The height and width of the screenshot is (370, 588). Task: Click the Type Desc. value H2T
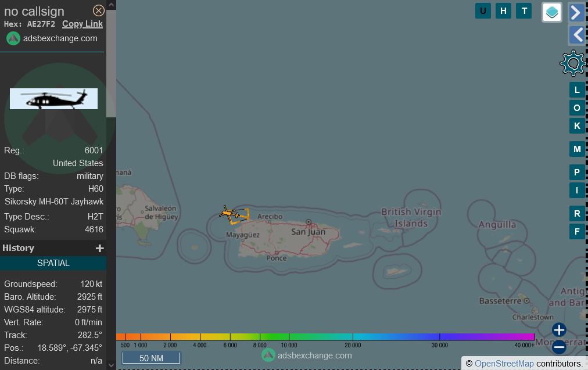[95, 217]
